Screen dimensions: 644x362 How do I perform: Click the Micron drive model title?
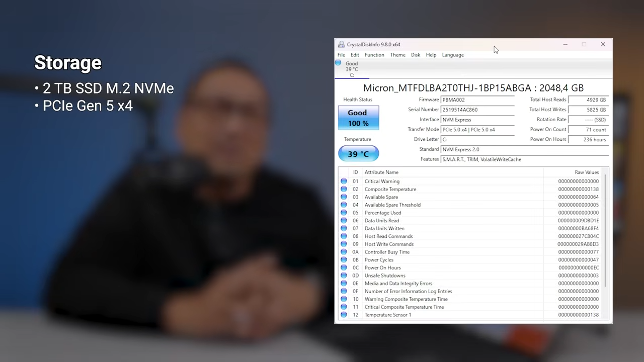coord(473,88)
